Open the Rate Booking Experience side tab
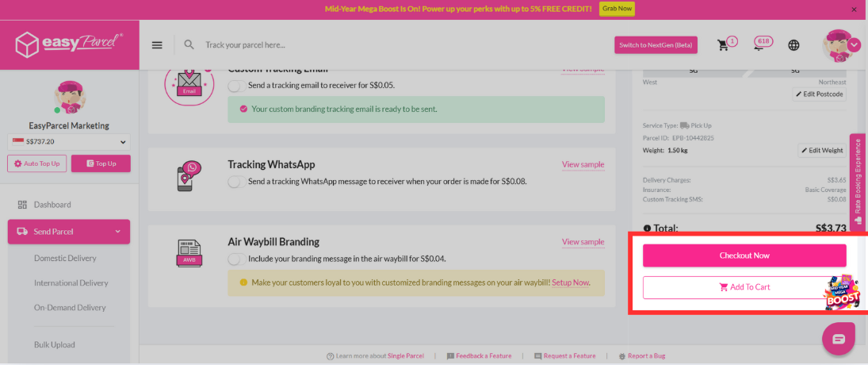Image resolution: width=868 pixels, height=365 pixels. click(858, 181)
